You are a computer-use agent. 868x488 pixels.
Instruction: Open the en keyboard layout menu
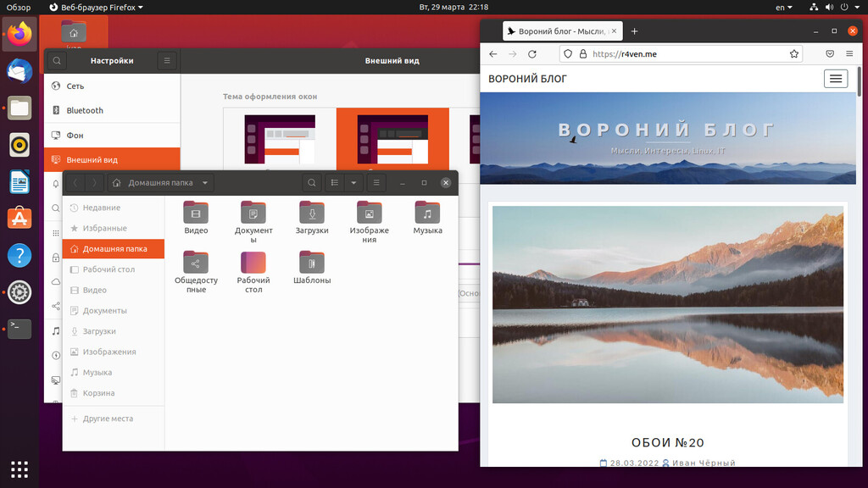(x=783, y=8)
